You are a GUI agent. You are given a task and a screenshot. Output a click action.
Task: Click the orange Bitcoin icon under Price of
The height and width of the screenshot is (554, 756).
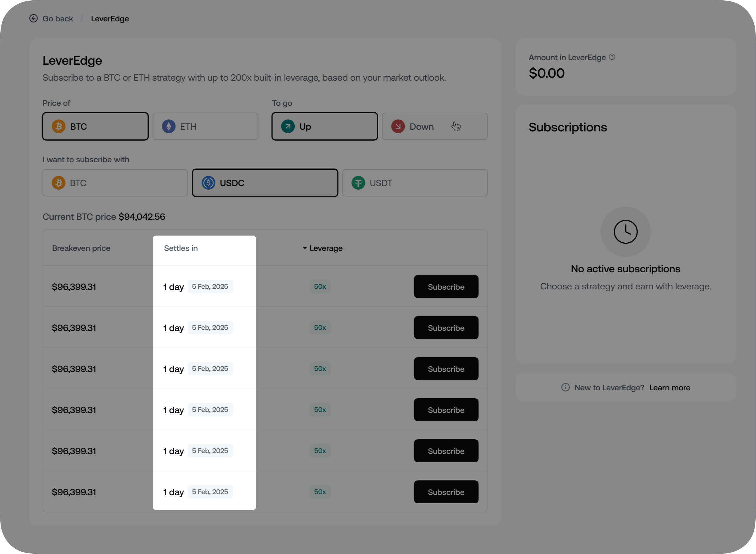click(x=59, y=126)
